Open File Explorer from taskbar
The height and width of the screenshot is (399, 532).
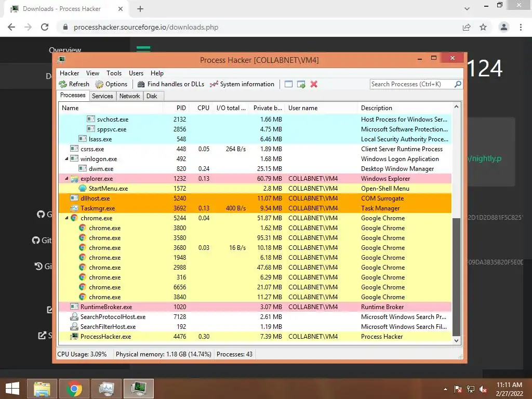tap(42, 389)
